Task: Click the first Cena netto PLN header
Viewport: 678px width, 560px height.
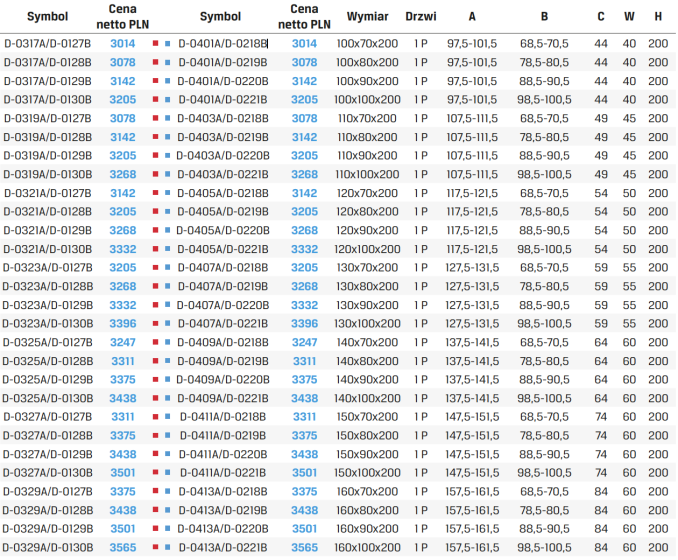Action: point(123,17)
